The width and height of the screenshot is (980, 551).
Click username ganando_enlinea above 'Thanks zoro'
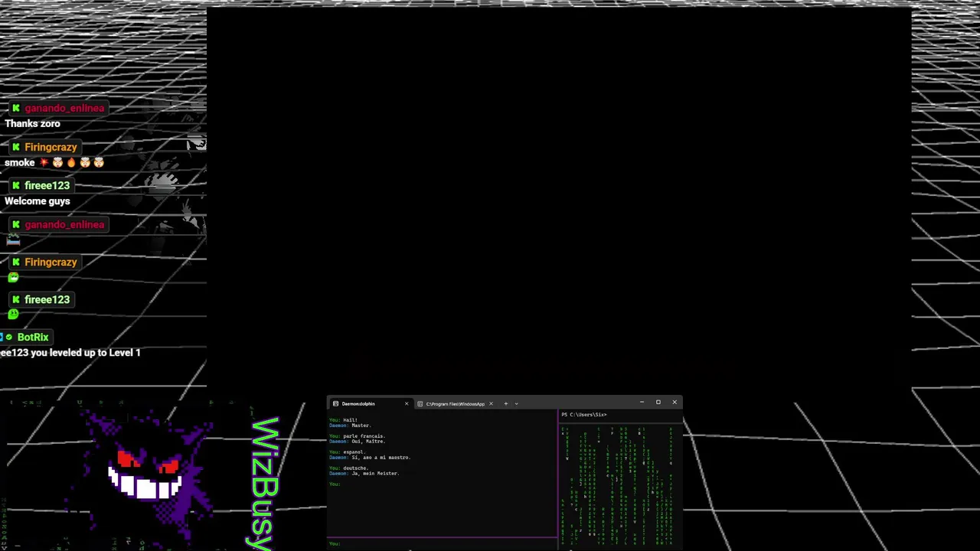tap(64, 108)
